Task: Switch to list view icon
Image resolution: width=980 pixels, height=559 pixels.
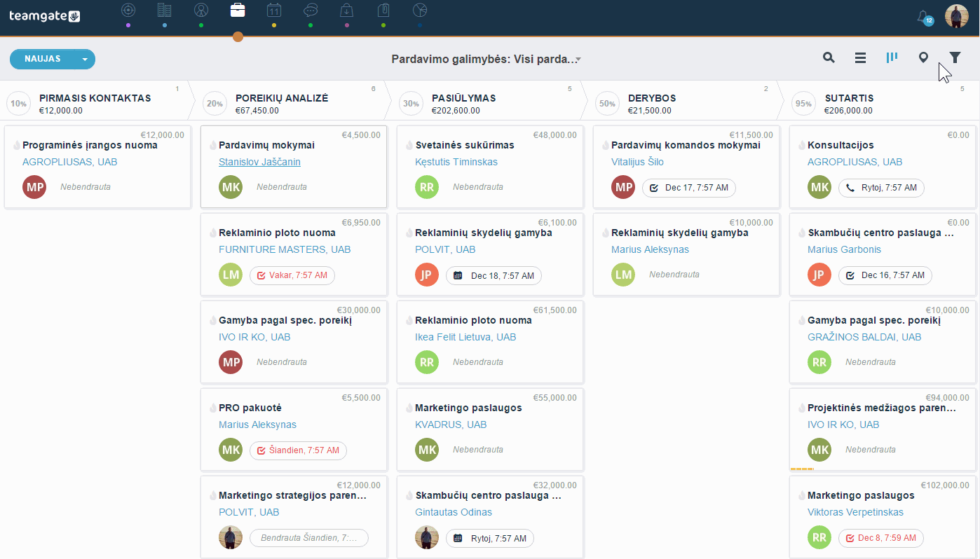Action: [x=860, y=58]
